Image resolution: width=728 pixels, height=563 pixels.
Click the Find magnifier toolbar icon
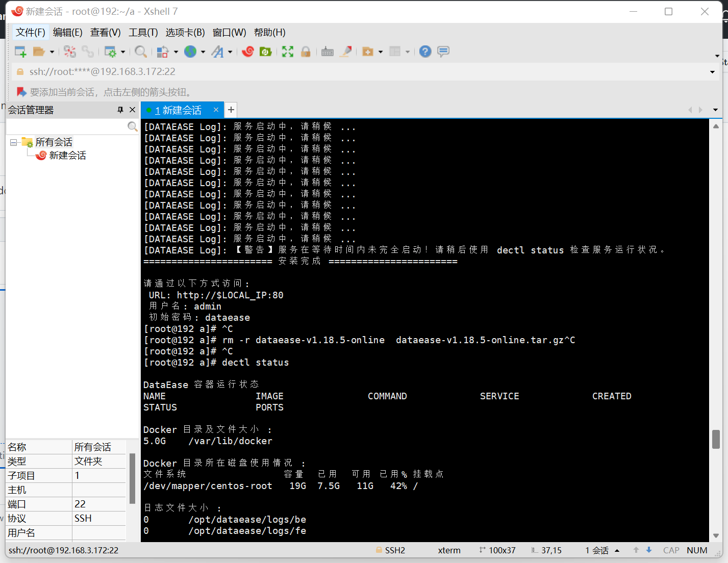pos(141,52)
